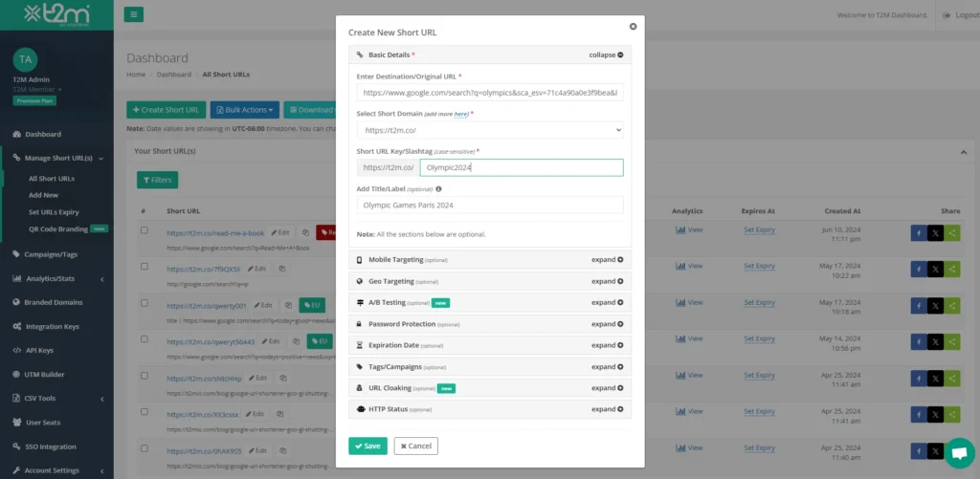
Task: Copy the sNtcHHp short URL icon
Action: point(283,378)
